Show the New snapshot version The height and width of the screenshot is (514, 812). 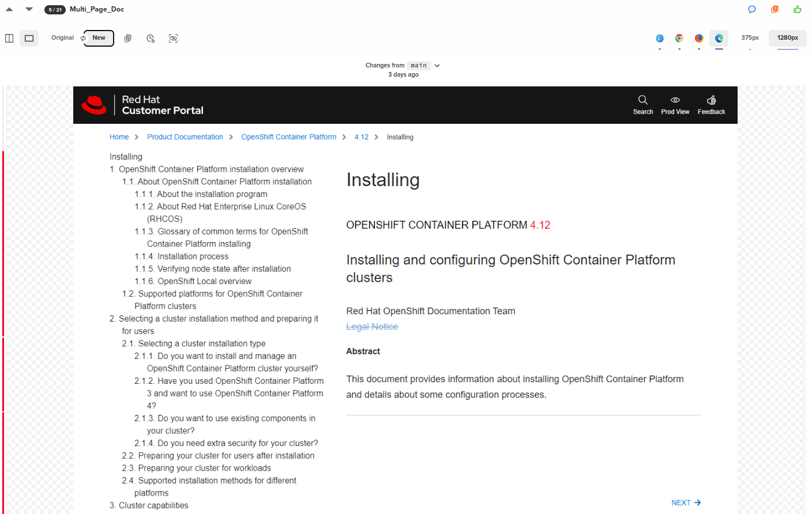pos(99,38)
